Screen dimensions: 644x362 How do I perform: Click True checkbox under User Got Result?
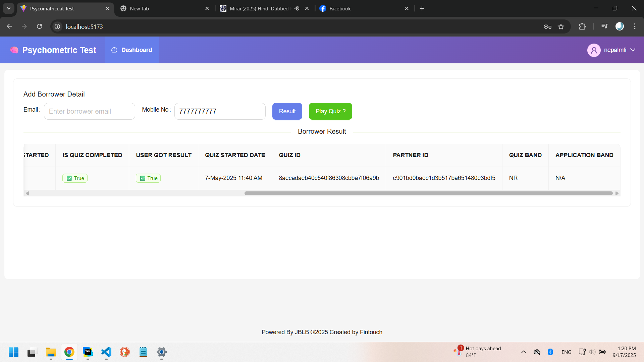(143, 178)
